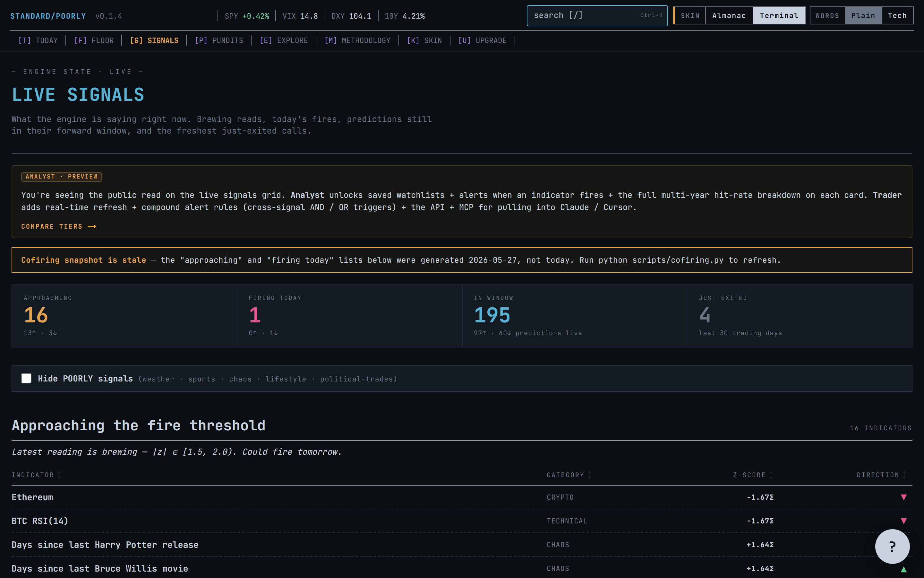
Task: Click the 10Y 4.21% ticker
Action: [405, 16]
